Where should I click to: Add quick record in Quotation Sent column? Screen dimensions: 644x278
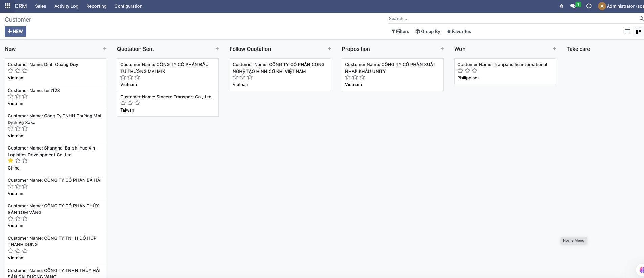coord(217,49)
